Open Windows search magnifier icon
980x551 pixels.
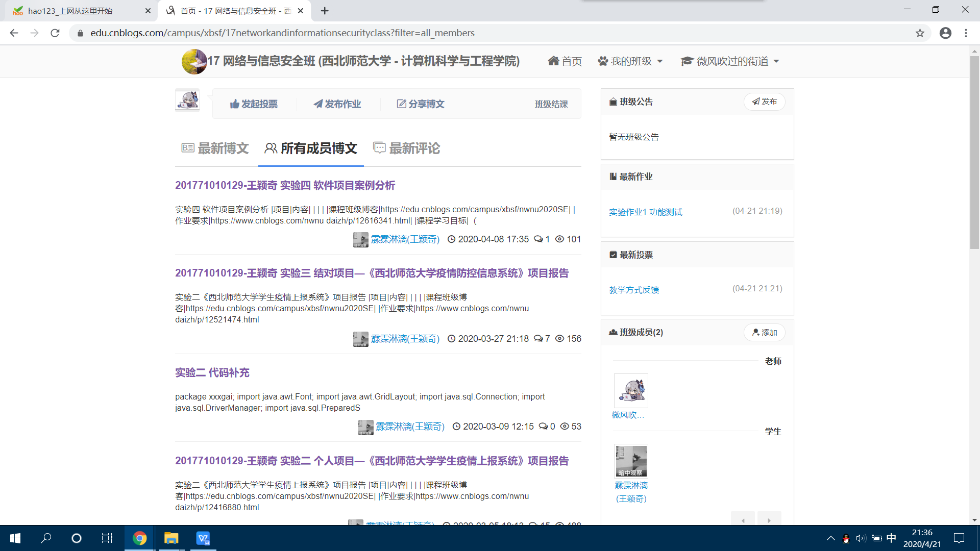click(46, 538)
